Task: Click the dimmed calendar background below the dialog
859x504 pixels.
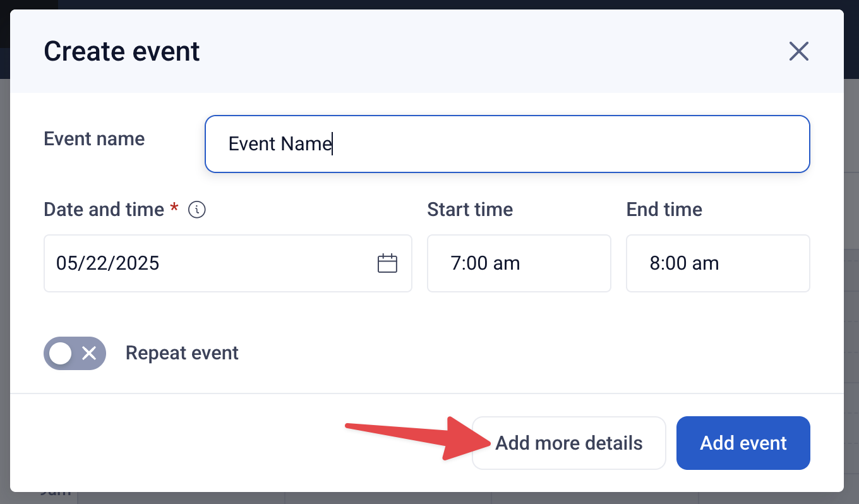Action: [x=429, y=498]
